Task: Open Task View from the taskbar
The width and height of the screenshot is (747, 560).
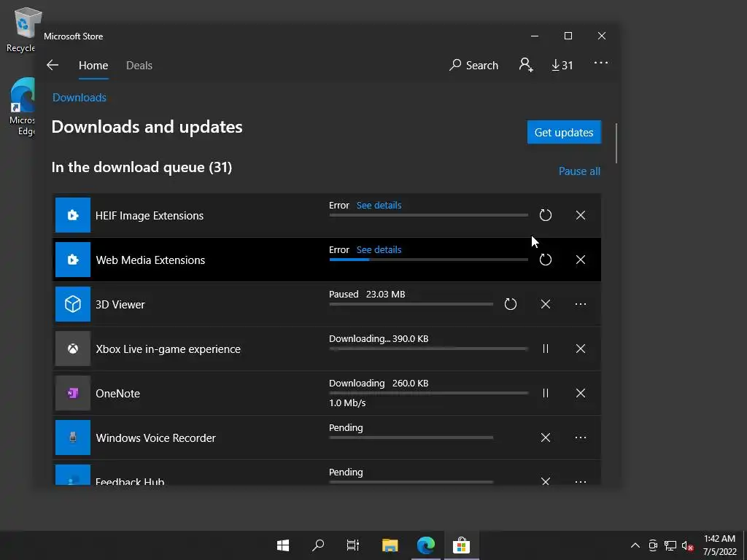Action: pos(353,545)
